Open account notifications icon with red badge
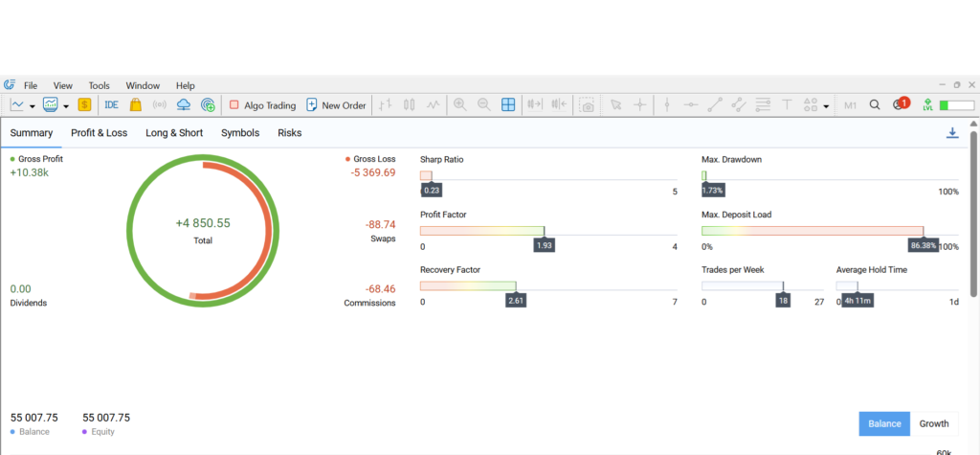The height and width of the screenshot is (455, 980). [x=900, y=105]
